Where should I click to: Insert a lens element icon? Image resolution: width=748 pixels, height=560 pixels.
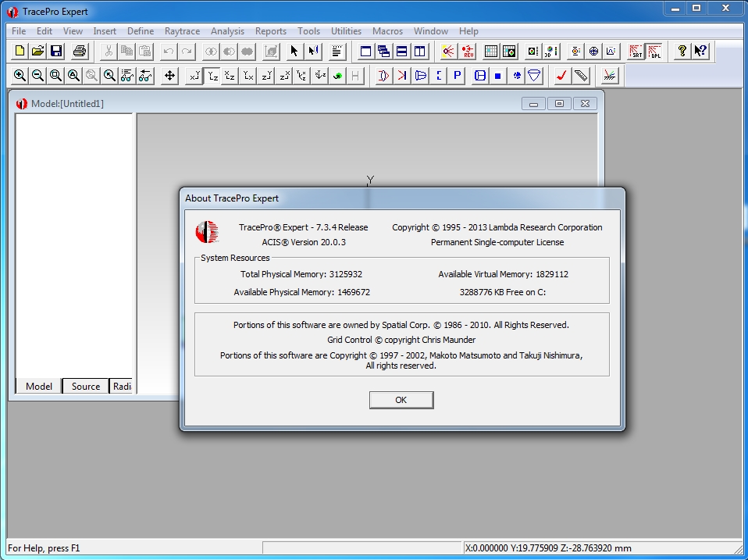click(x=383, y=75)
